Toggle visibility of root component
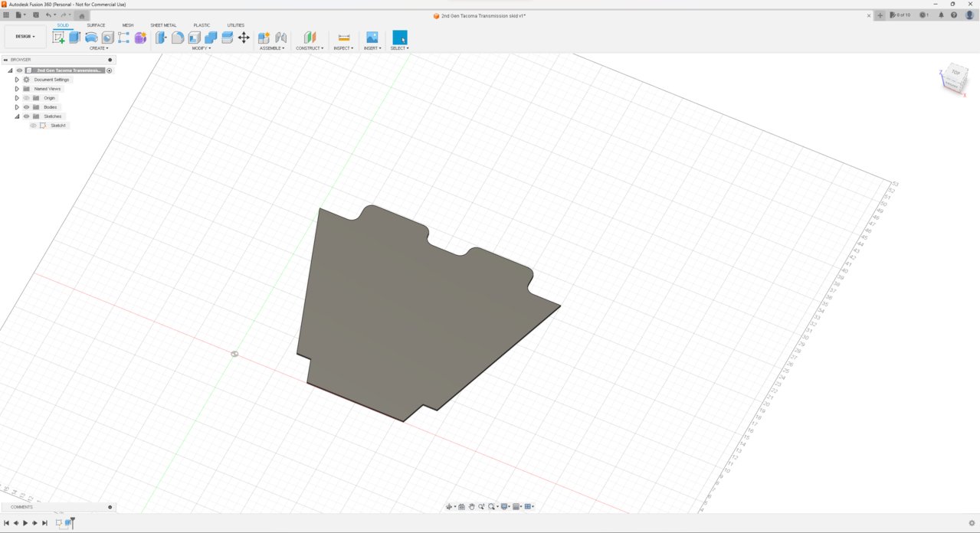Image resolution: width=980 pixels, height=533 pixels. (x=19, y=70)
